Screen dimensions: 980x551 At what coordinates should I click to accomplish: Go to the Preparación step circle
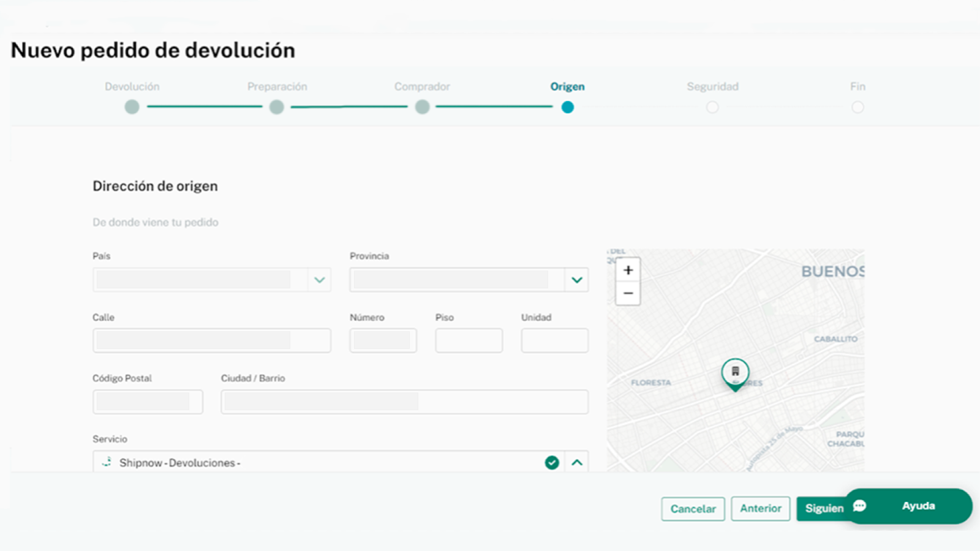[277, 107]
